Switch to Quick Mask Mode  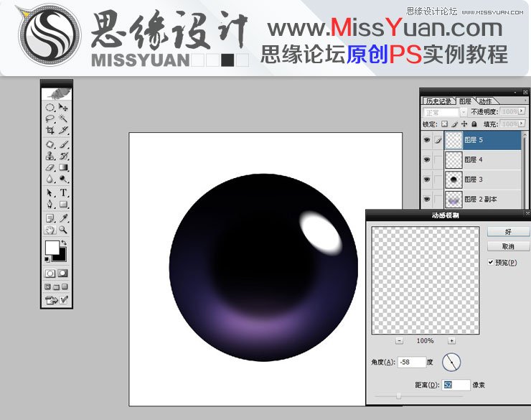(62, 274)
